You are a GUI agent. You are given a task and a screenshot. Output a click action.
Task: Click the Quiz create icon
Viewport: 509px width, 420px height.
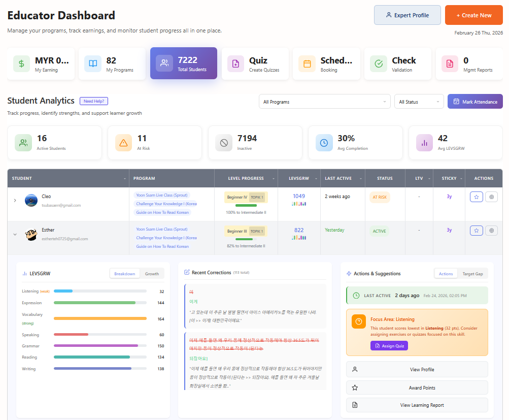235,64
